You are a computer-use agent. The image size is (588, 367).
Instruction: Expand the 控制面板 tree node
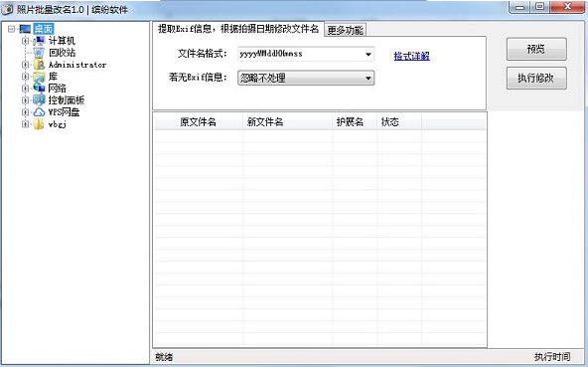coord(25,100)
